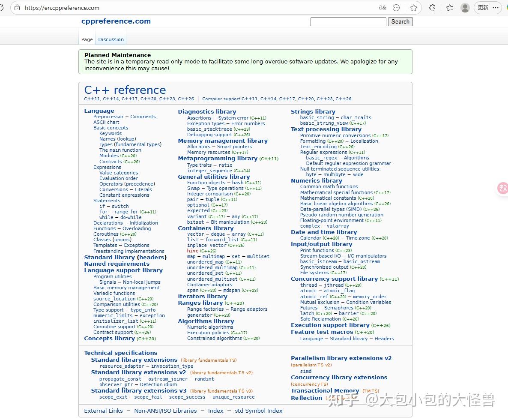Click Parallelism library extensions v2 link
This screenshot has width=508, height=420.
341,358
